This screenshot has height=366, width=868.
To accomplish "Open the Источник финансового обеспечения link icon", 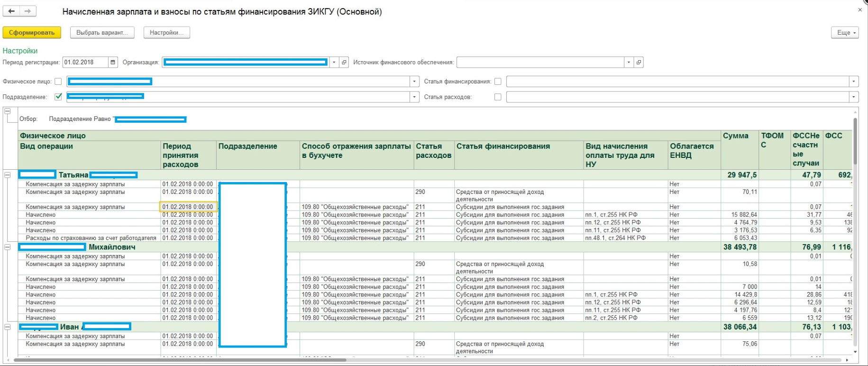I will (639, 62).
